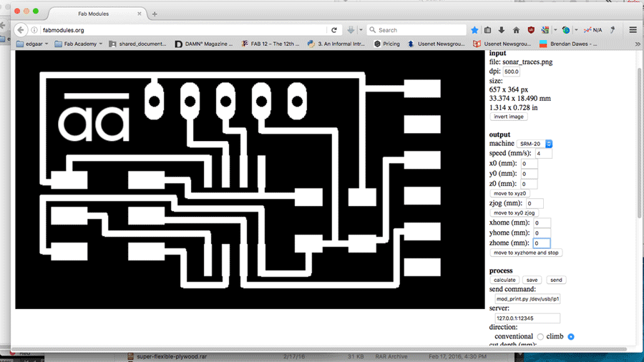The height and width of the screenshot is (362, 644).
Task: Show bookmarks list clipboard icon
Action: (487, 30)
